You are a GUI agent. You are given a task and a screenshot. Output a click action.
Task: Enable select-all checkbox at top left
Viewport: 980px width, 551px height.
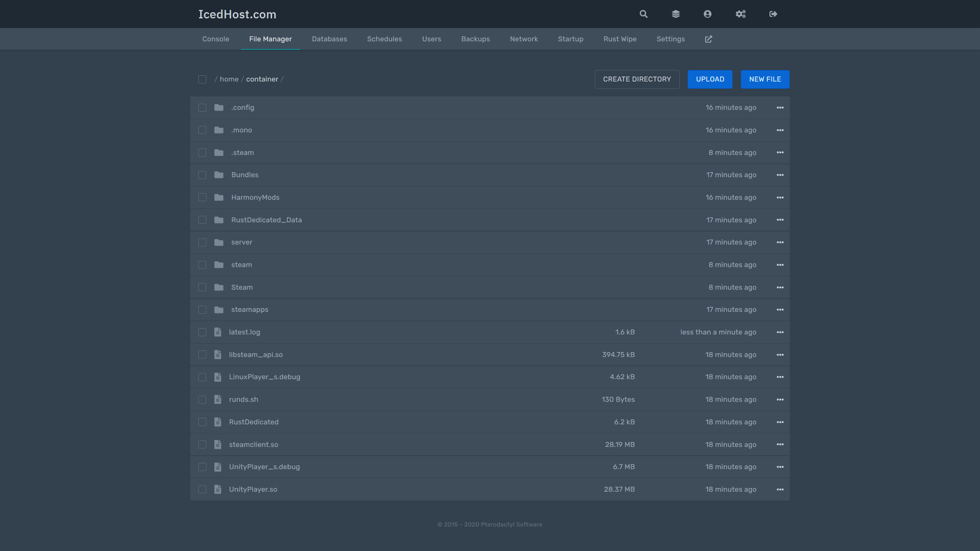click(202, 79)
